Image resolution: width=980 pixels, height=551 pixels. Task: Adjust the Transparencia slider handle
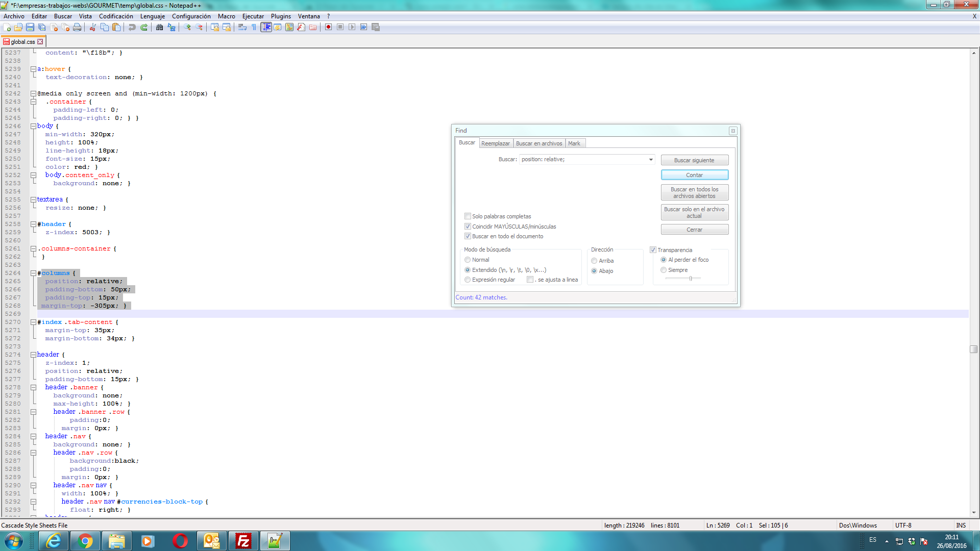point(691,279)
